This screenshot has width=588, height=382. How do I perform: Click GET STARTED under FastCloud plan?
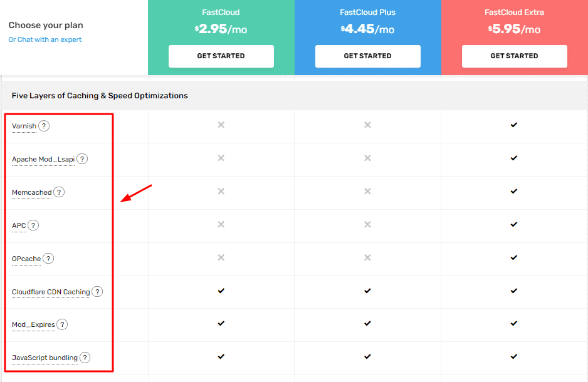pyautogui.click(x=221, y=56)
